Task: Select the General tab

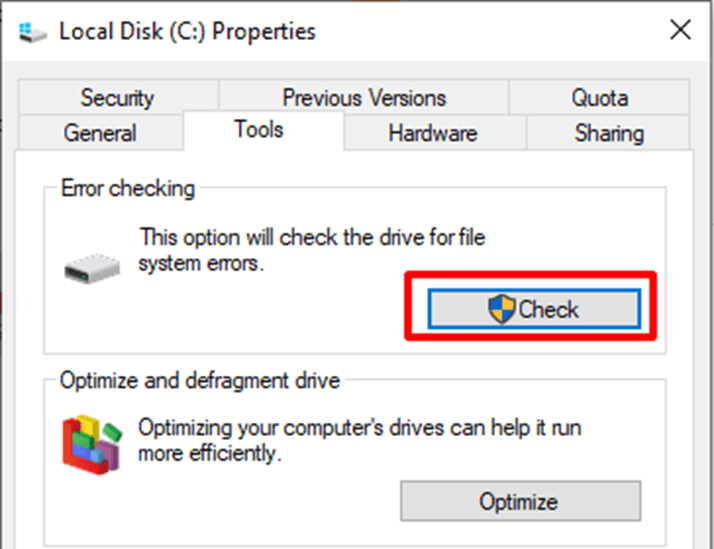Action: [100, 133]
